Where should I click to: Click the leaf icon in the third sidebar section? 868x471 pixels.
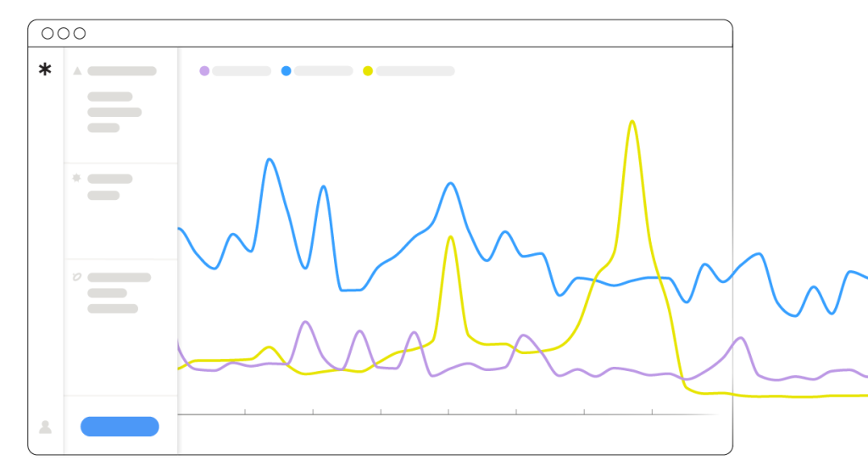77,277
